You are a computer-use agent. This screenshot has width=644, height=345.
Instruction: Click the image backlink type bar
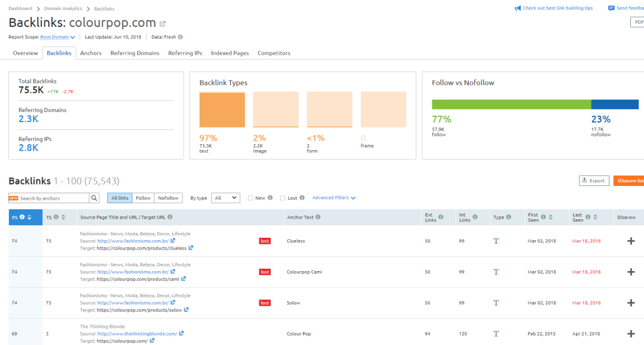pos(275,110)
